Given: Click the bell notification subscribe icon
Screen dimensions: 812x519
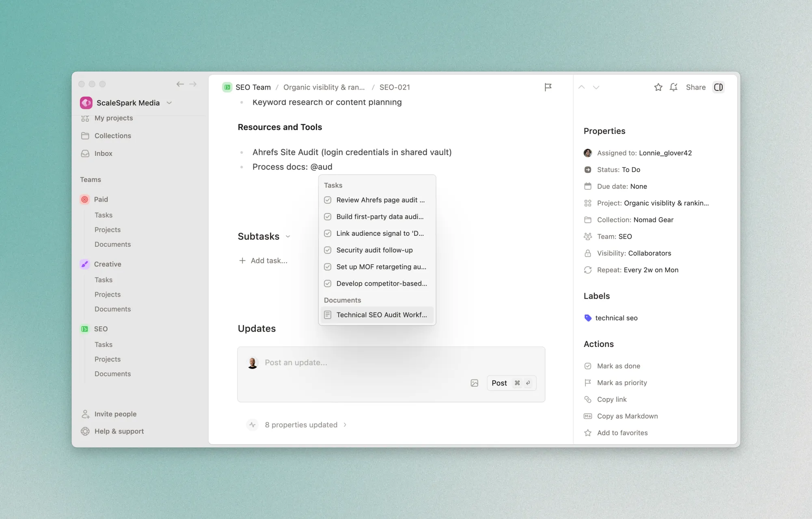Looking at the screenshot, I should click(x=674, y=87).
